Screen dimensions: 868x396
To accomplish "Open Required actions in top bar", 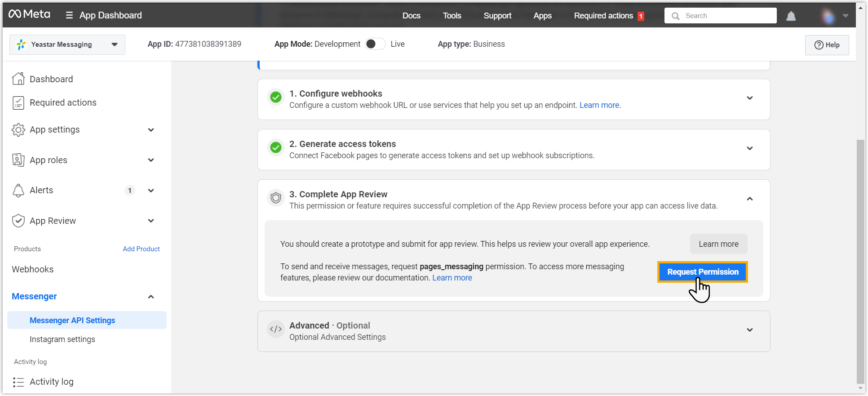I will (x=603, y=16).
